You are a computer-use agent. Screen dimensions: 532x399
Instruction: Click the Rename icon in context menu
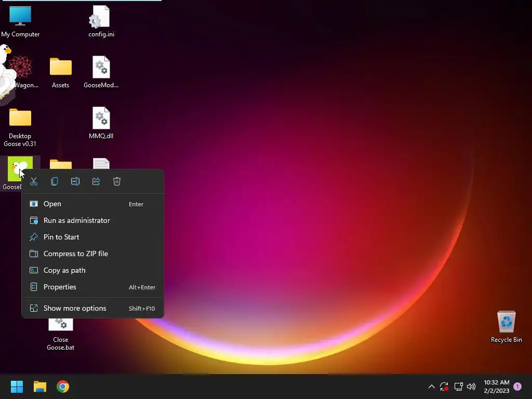coord(75,181)
